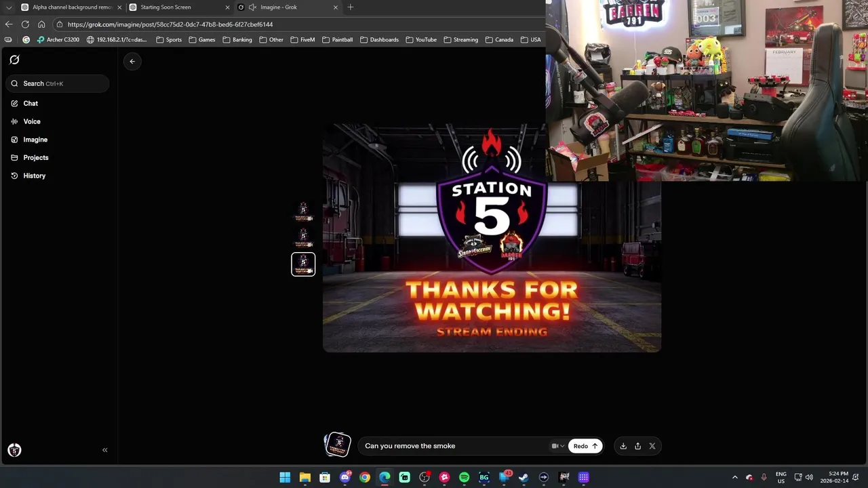Open the Windows Start menu

(285, 477)
